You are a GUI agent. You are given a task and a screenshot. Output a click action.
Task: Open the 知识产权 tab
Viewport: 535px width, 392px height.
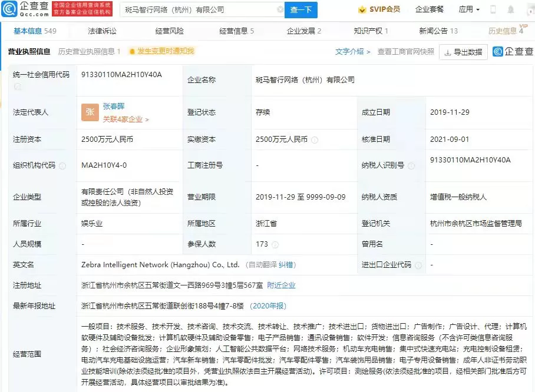click(370, 31)
